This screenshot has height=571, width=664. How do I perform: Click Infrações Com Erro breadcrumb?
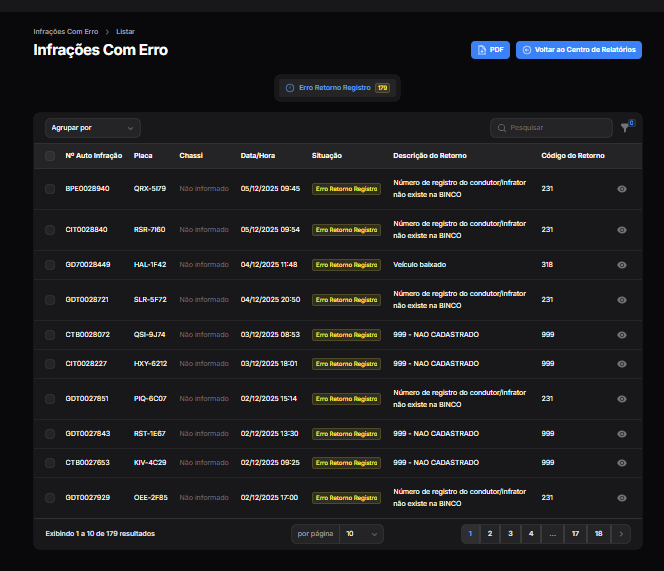pos(65,32)
